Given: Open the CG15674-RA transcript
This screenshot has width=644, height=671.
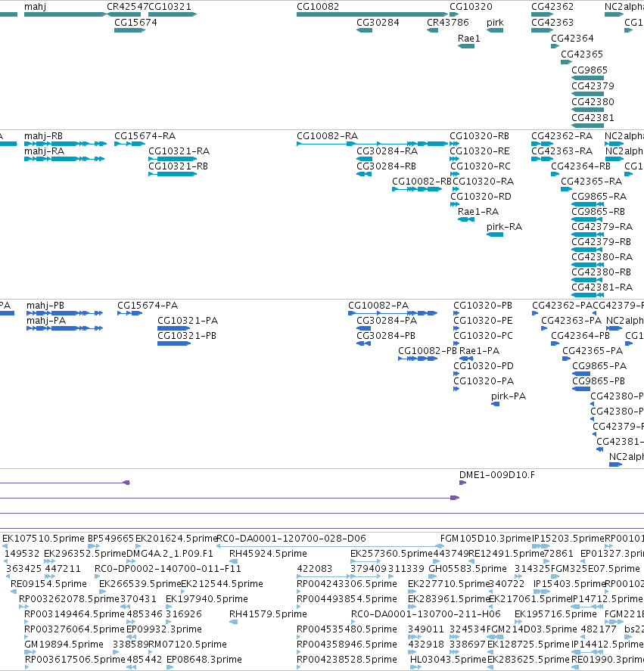Looking at the screenshot, I should pyautogui.click(x=145, y=136).
